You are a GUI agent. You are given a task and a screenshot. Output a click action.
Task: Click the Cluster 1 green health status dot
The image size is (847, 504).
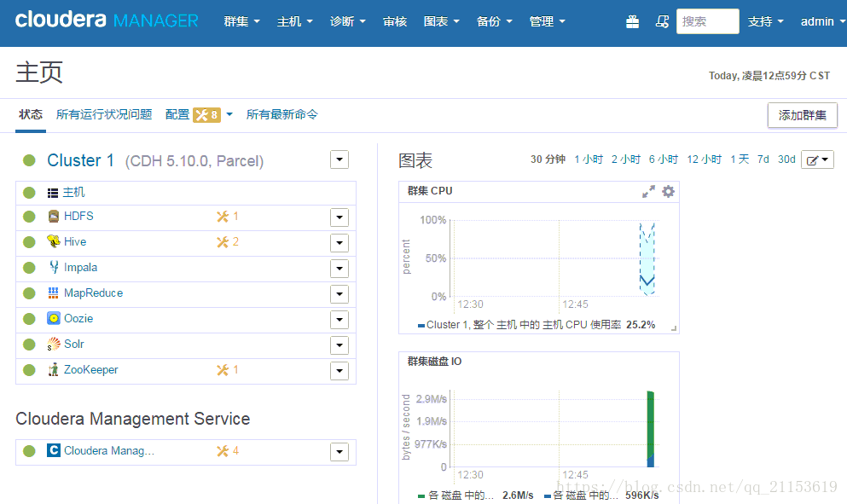click(x=29, y=160)
